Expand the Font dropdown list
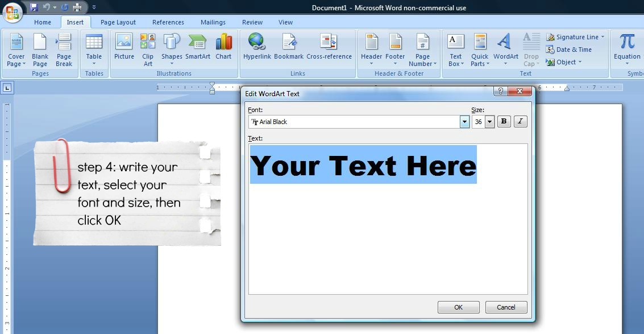Image resolution: width=644 pixels, height=334 pixels. coord(464,122)
